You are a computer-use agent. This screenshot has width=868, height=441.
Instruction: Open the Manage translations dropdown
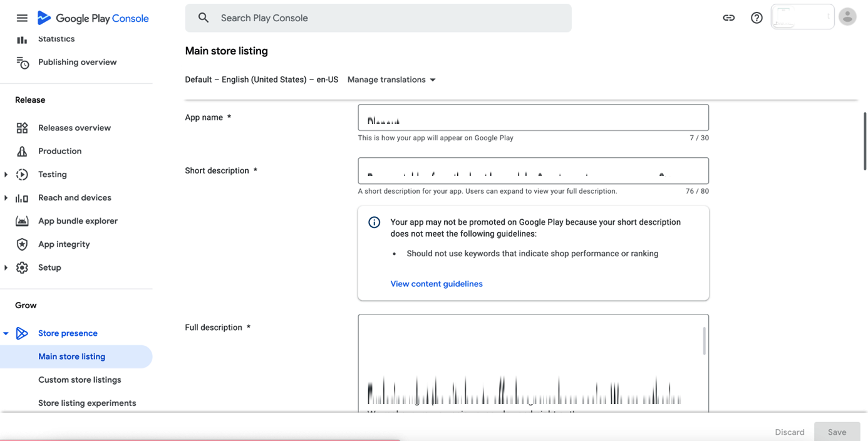(391, 80)
